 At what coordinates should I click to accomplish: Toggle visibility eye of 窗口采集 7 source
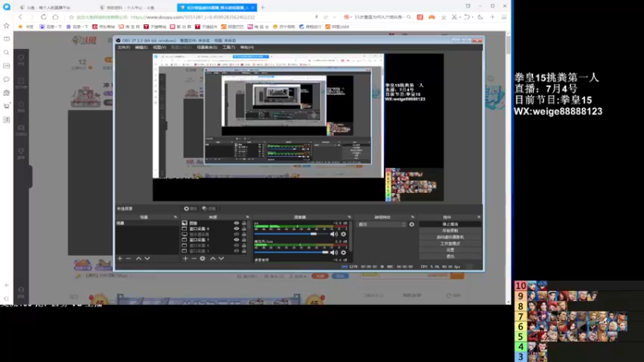236,240
